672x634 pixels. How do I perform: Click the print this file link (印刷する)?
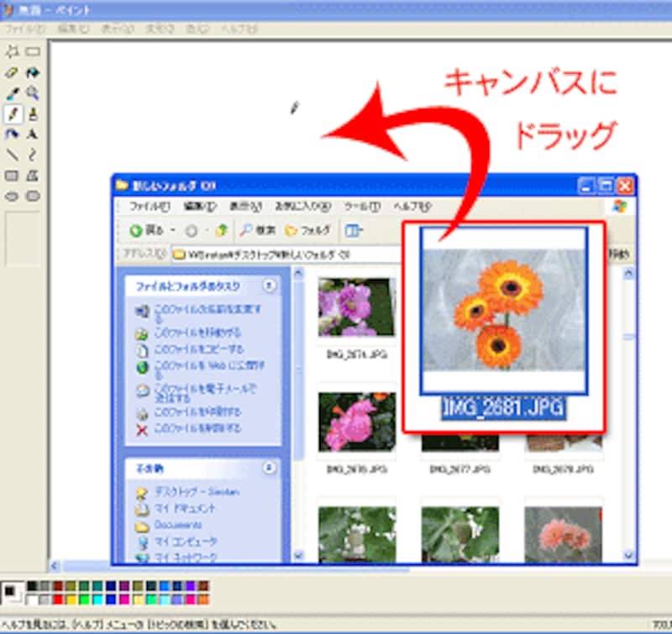pyautogui.click(x=197, y=412)
